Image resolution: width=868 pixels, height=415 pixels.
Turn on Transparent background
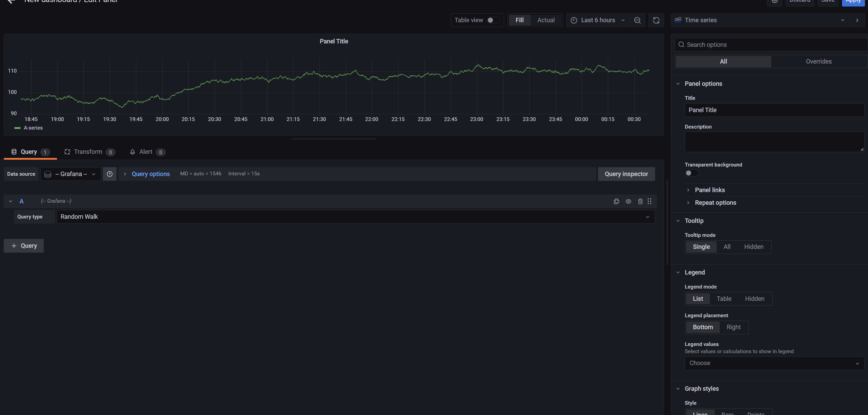tap(691, 173)
